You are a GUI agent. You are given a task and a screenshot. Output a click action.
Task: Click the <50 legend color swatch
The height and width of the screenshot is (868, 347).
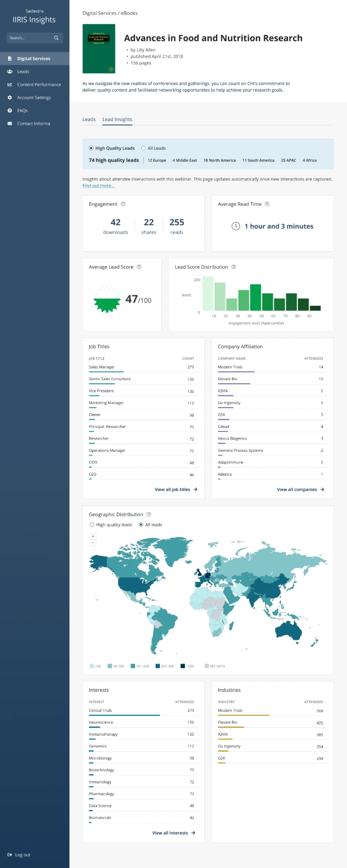point(92,666)
